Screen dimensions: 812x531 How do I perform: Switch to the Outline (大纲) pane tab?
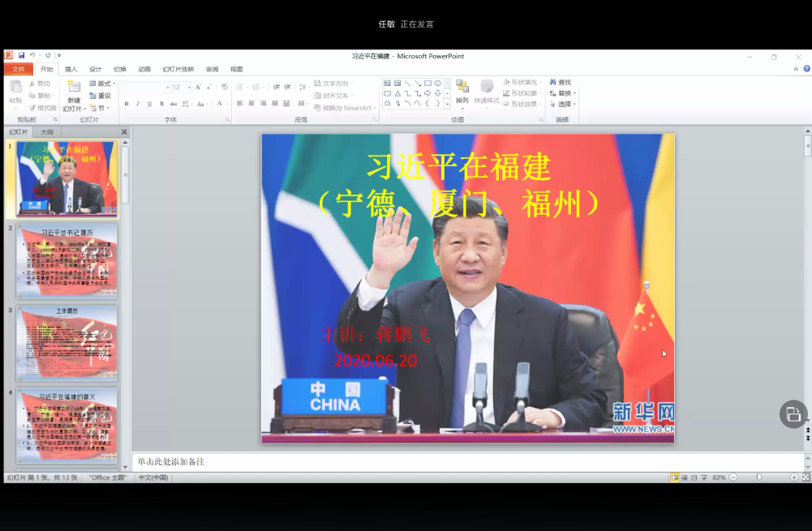[x=47, y=131]
